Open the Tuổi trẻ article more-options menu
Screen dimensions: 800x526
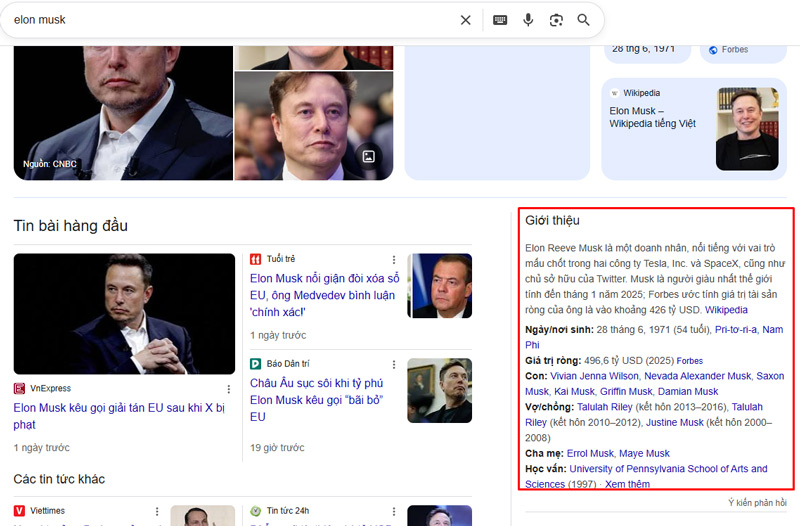click(x=394, y=260)
